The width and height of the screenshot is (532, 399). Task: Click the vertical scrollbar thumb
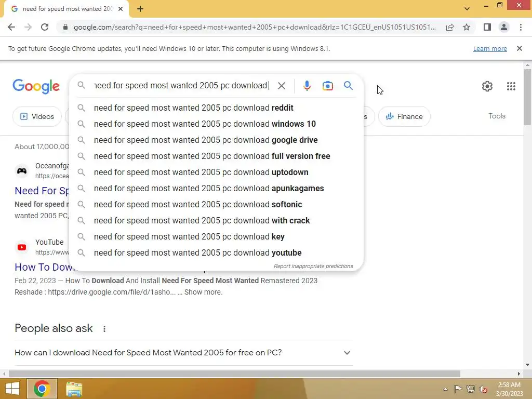(x=527, y=97)
